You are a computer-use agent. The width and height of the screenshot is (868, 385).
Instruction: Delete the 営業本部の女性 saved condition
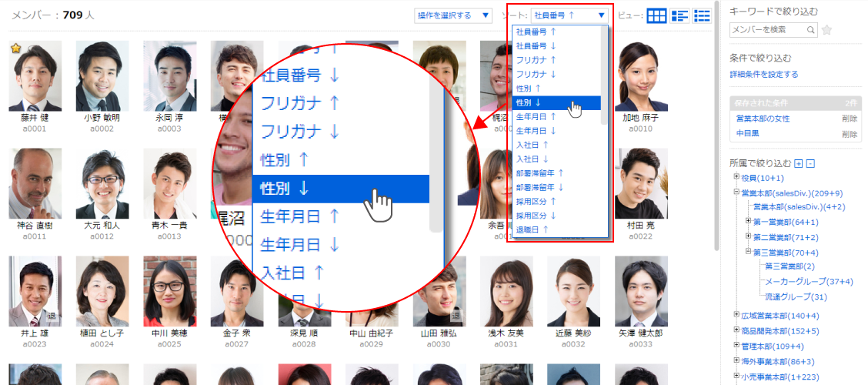[x=850, y=119]
